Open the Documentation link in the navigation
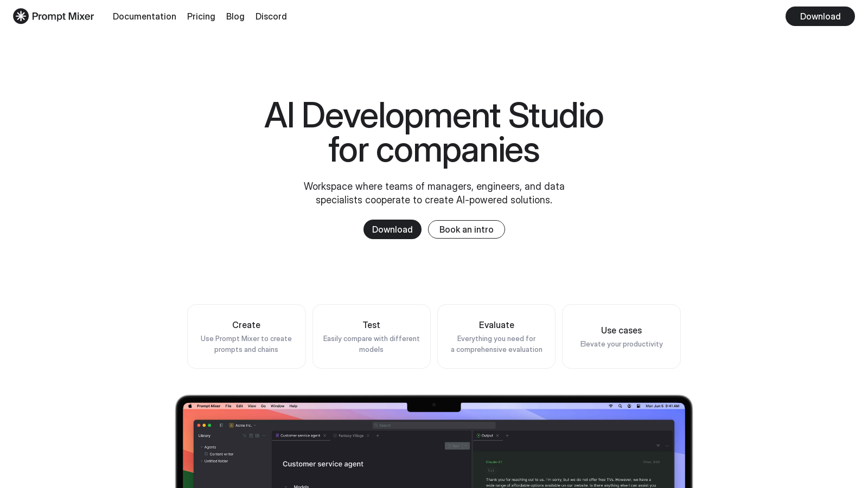The height and width of the screenshot is (488, 868). tap(144, 16)
